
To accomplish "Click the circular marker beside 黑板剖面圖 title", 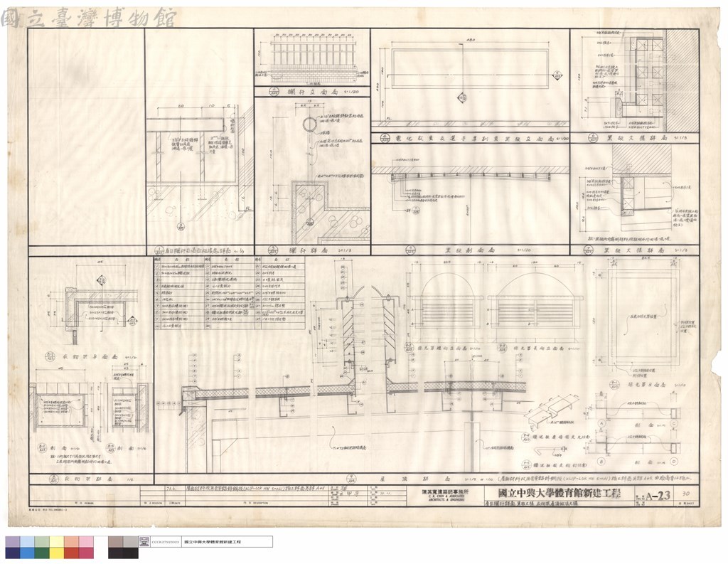I will click(409, 250).
